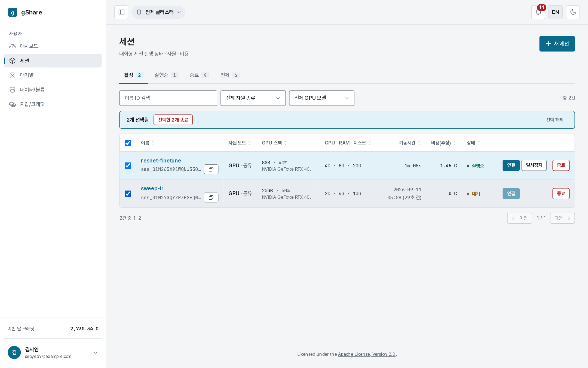This screenshot has width=588, height=368.
Task: Copy the sweep-lr session ID
Action: [211, 198]
